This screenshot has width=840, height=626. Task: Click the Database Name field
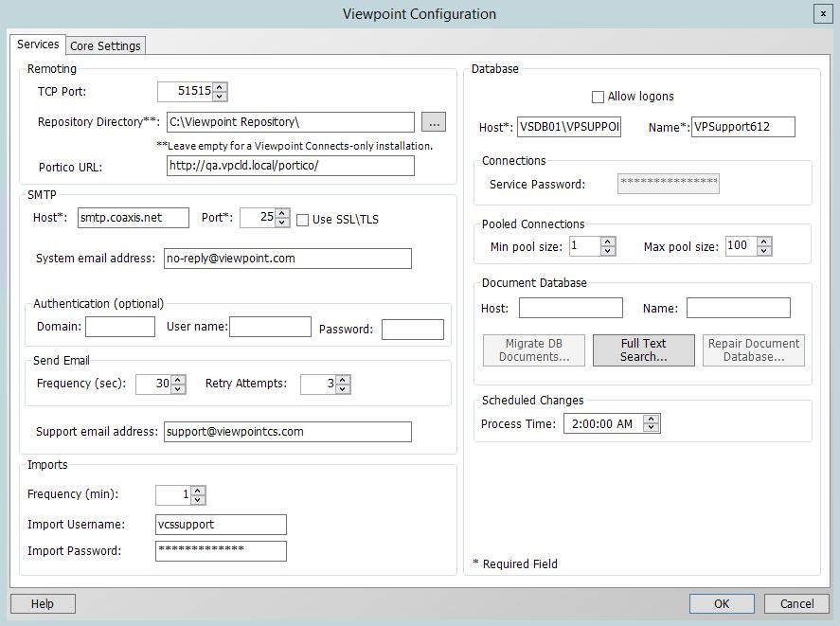743,127
